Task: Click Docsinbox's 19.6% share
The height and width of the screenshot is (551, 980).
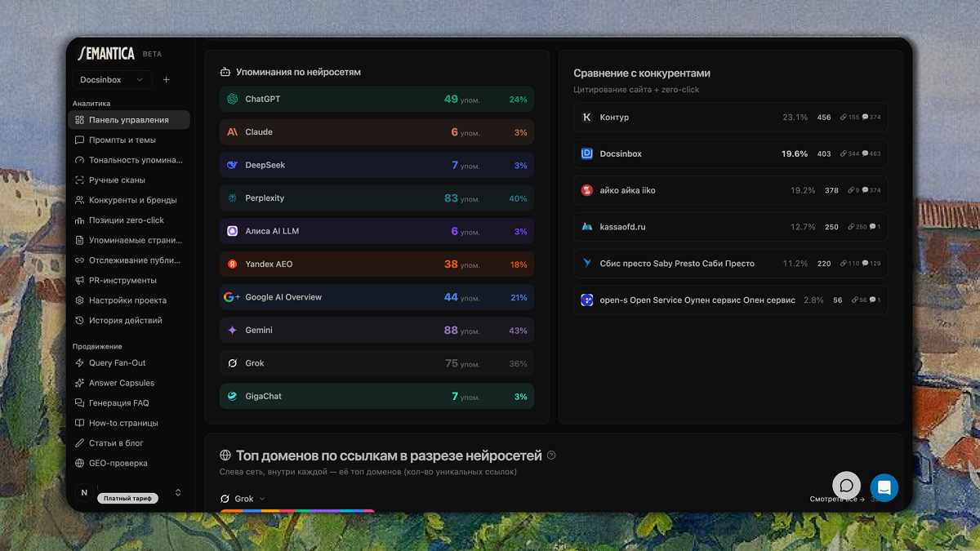Action: 795,153
